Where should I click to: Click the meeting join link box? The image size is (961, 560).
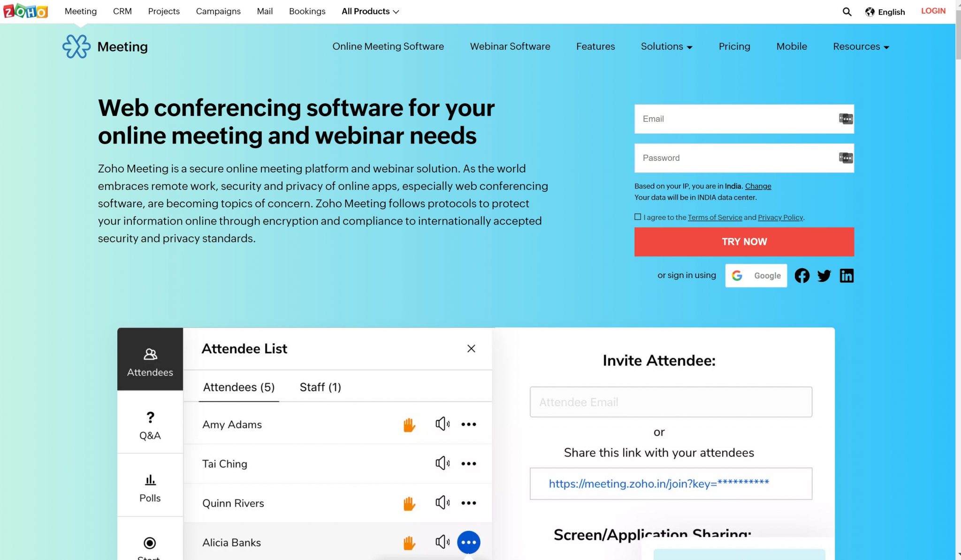coord(671,484)
